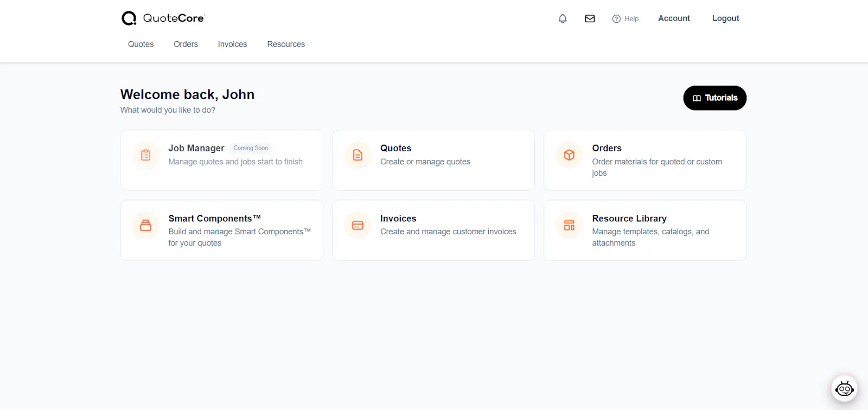Click the Invoices card heading

tap(398, 218)
